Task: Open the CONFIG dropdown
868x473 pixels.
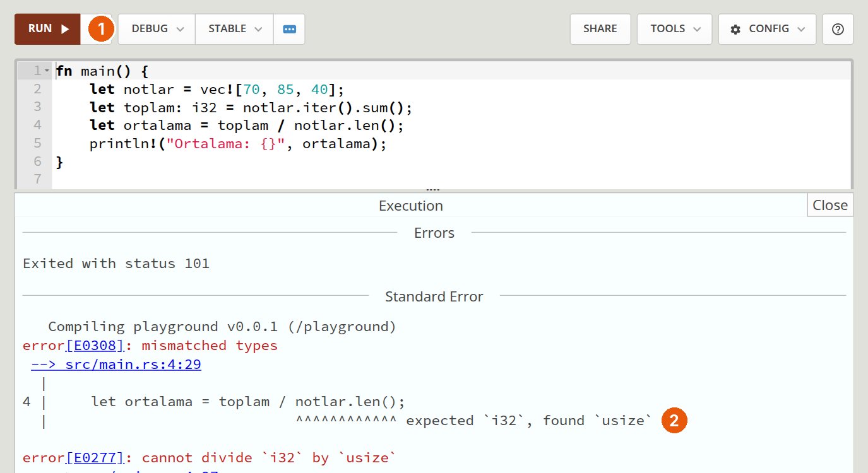Action: click(x=767, y=29)
